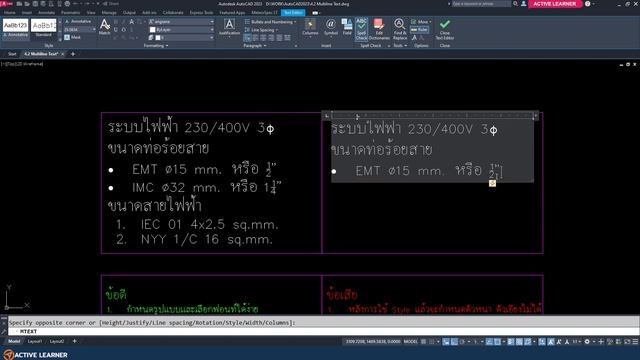The height and width of the screenshot is (360, 640).
Task: Toggle Underline formatting
Action: pos(116,30)
